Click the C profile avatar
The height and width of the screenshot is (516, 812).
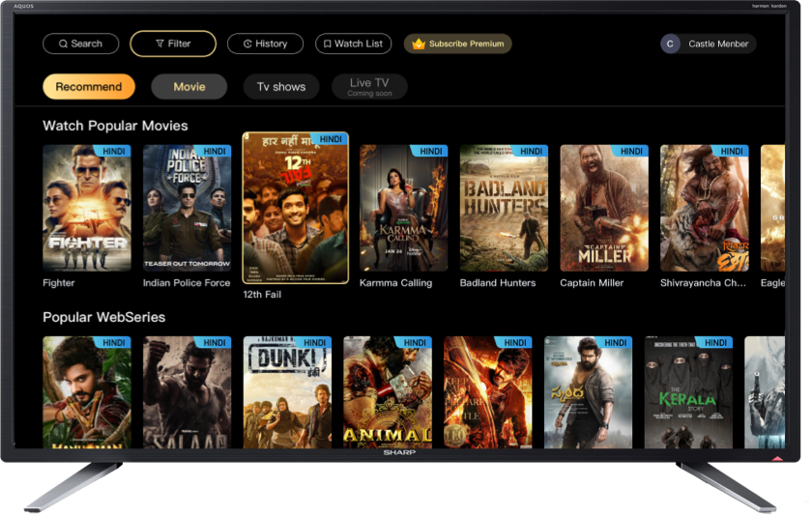(670, 44)
